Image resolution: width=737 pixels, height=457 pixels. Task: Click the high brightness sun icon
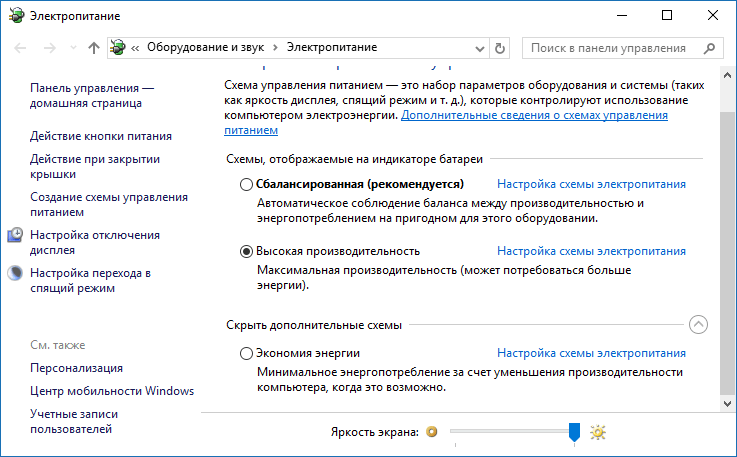click(599, 432)
